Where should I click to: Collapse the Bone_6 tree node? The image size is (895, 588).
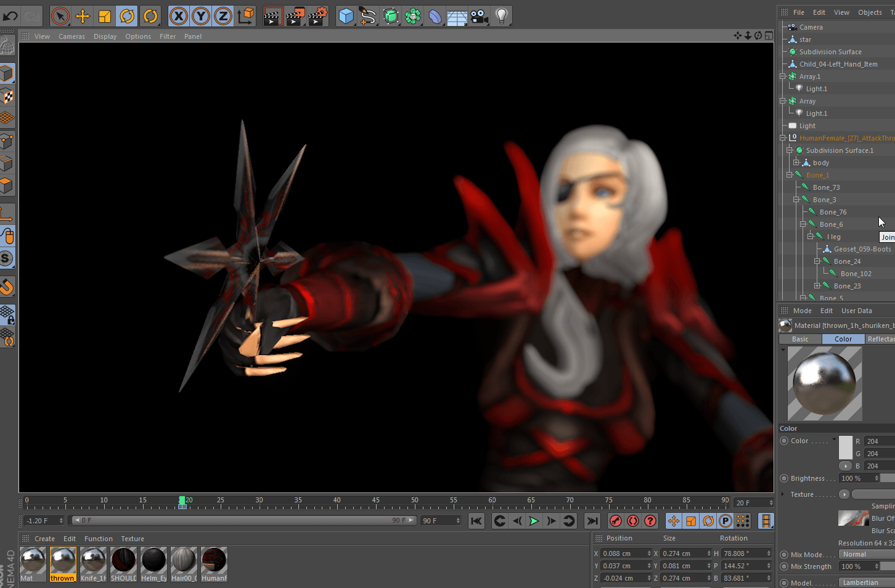(803, 224)
